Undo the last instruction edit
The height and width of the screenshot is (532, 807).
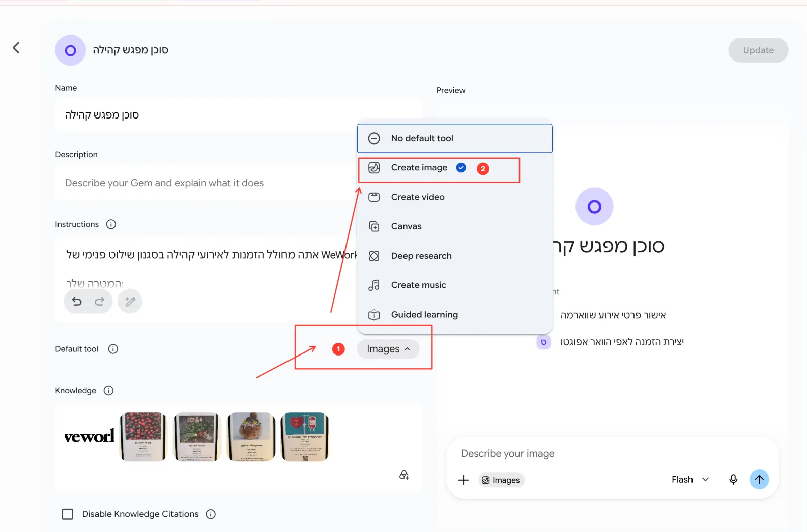tap(77, 301)
